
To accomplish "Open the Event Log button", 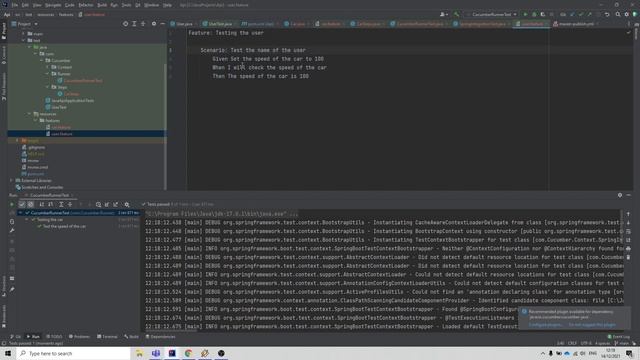I will pyautogui.click(x=619, y=337).
